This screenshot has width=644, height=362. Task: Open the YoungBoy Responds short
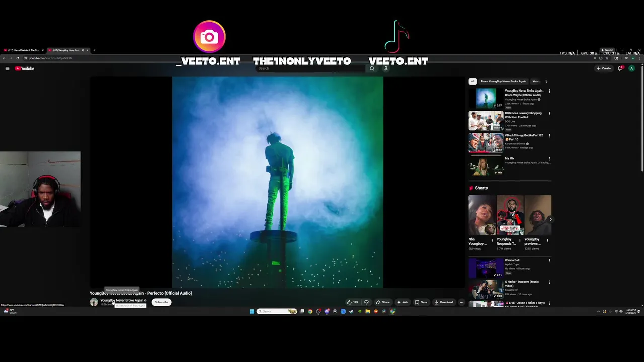[510, 215]
